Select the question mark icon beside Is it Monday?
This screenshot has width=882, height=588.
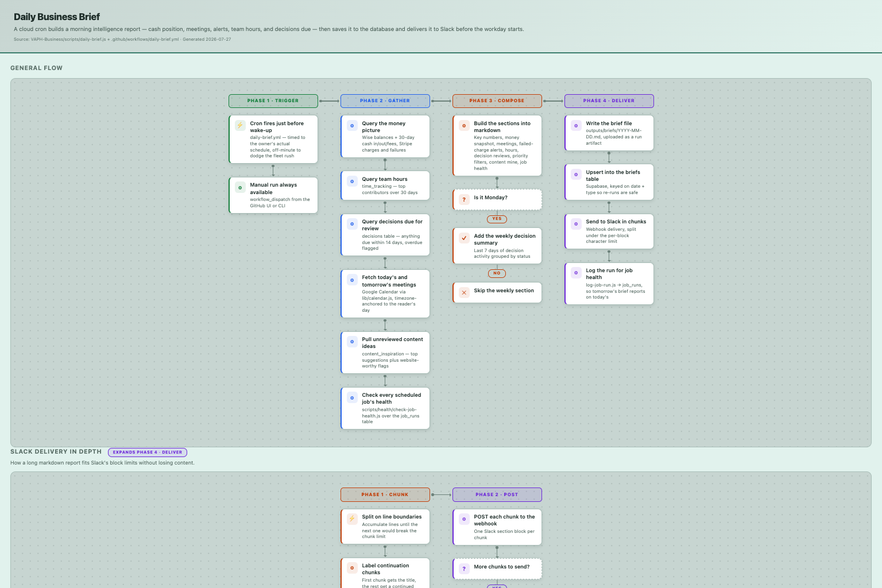pos(464,199)
